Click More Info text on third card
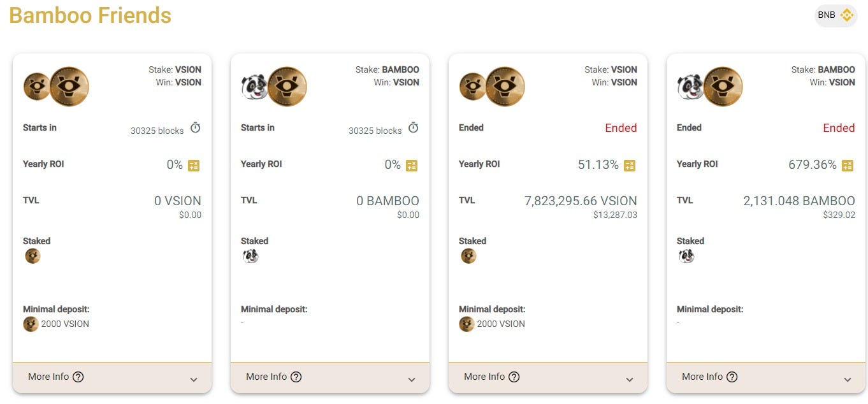The width and height of the screenshot is (868, 404). [x=484, y=377]
